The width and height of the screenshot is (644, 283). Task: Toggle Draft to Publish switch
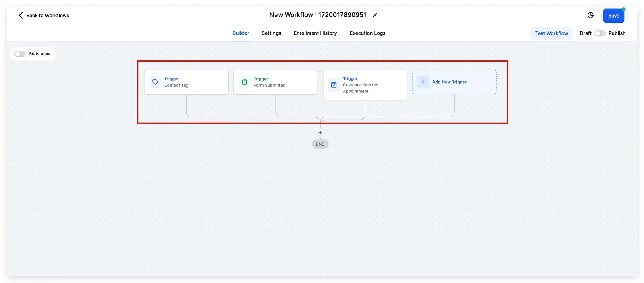[600, 33]
